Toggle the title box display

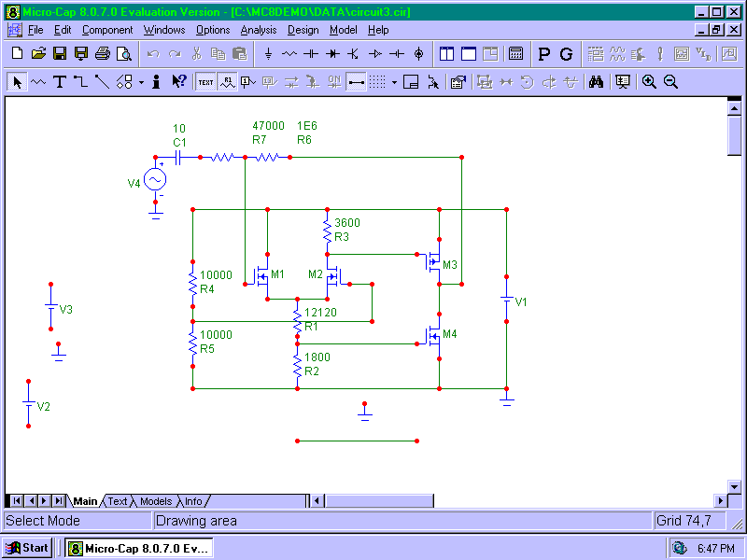click(x=411, y=82)
